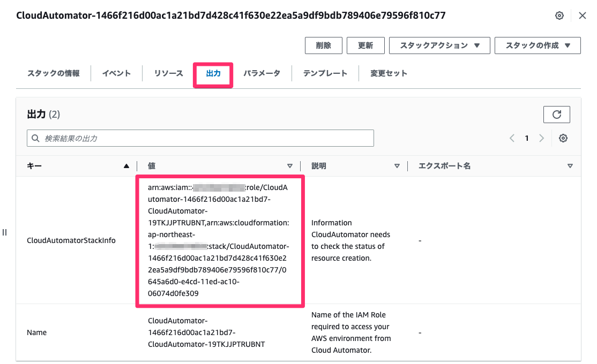Click the CloudAutomatorStackInfo ARN value text

(219, 240)
